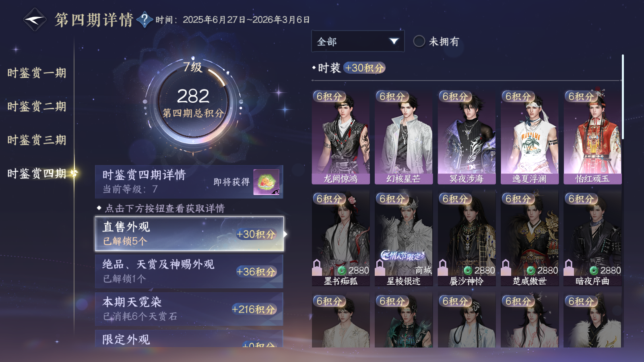This screenshot has width=644, height=362.
Task: Click lock icon on 墨书痴狐 outfit
Action: pyautogui.click(x=317, y=267)
